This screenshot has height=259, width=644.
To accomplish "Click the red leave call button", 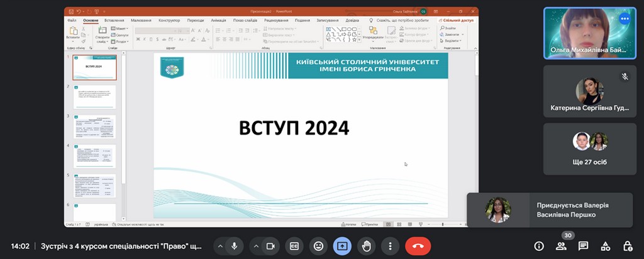I will 418,246.
